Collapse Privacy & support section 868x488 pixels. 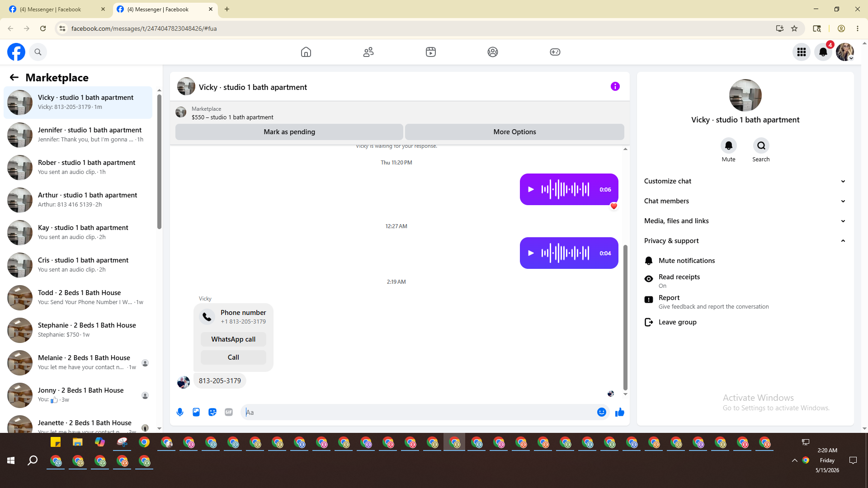tap(745, 241)
